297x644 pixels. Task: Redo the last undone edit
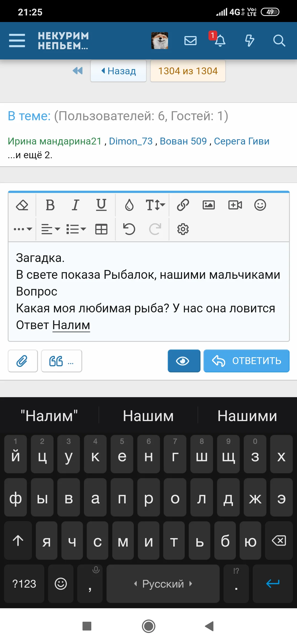[155, 229]
